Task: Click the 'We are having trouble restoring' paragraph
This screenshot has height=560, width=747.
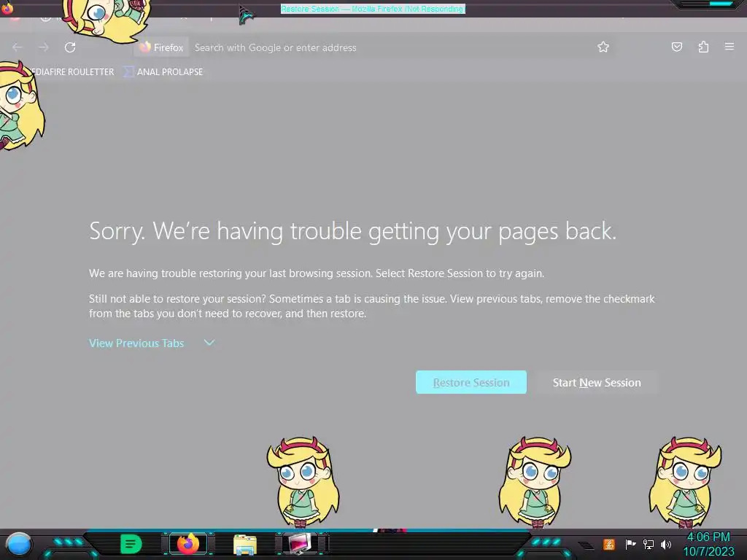Action: tap(317, 273)
